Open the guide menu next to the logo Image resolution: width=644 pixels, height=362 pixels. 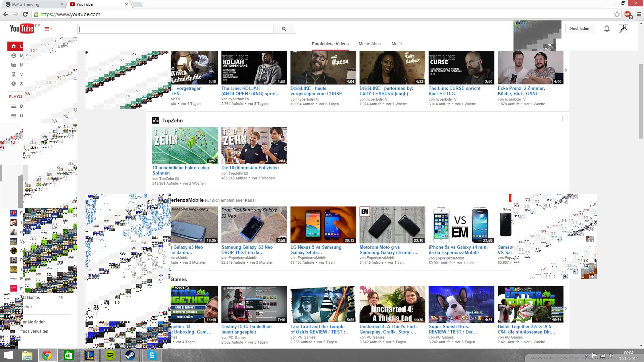(x=48, y=29)
